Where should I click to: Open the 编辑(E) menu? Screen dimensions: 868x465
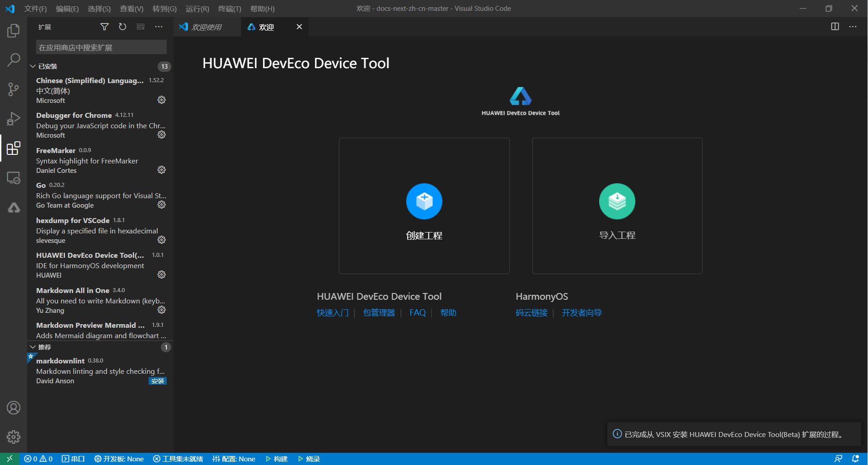click(67, 9)
